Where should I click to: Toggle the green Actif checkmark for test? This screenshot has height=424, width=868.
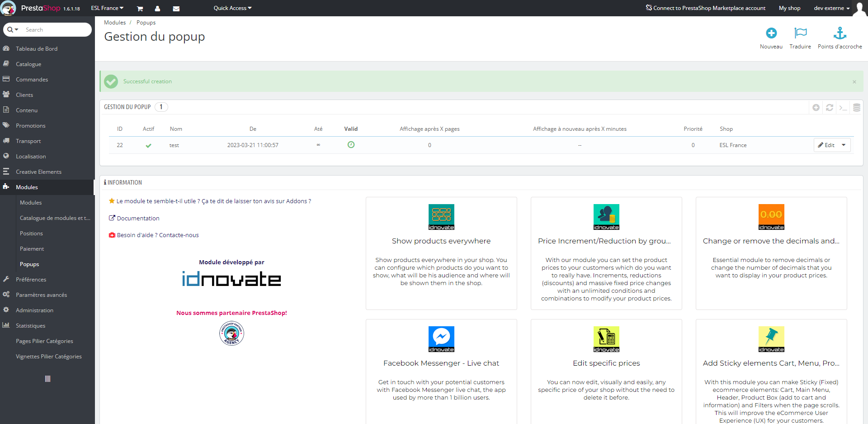pyautogui.click(x=148, y=146)
